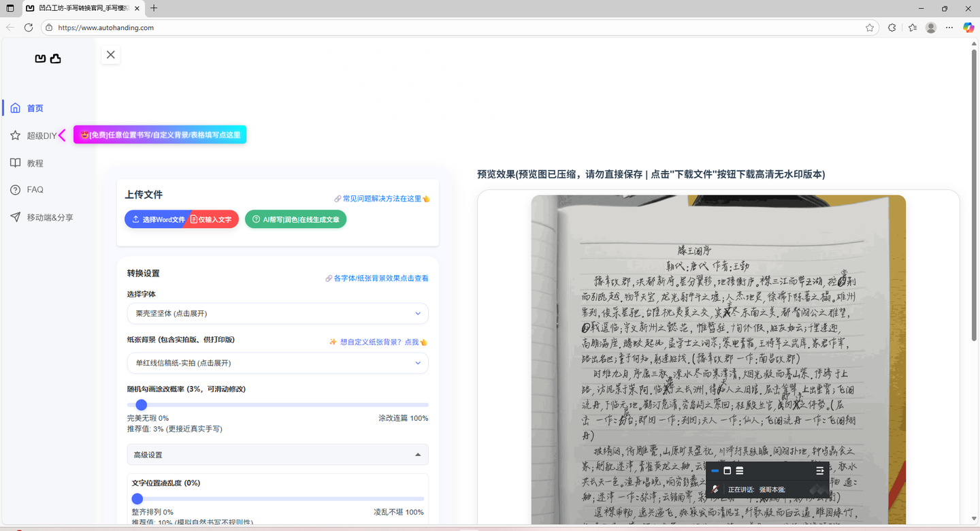Reload the autohanding page
Viewport: 980px width, 531px height.
(29, 28)
